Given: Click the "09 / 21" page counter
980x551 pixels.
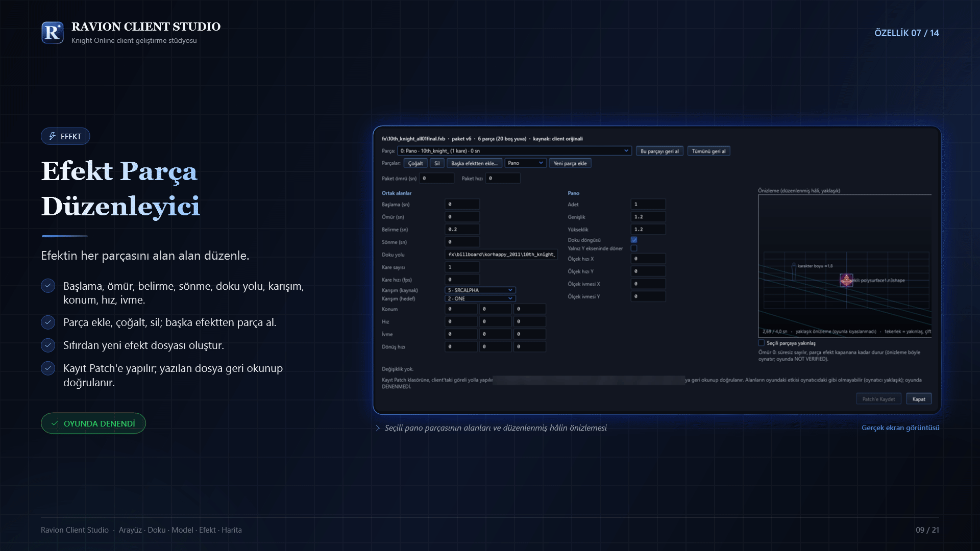Looking at the screenshot, I should pos(927,530).
